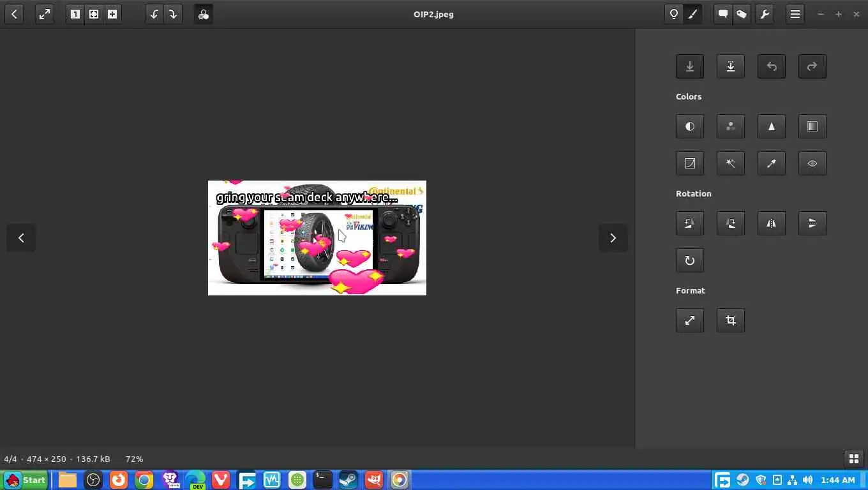
Task: Launch OBS Studio from taskbar
Action: (93, 480)
